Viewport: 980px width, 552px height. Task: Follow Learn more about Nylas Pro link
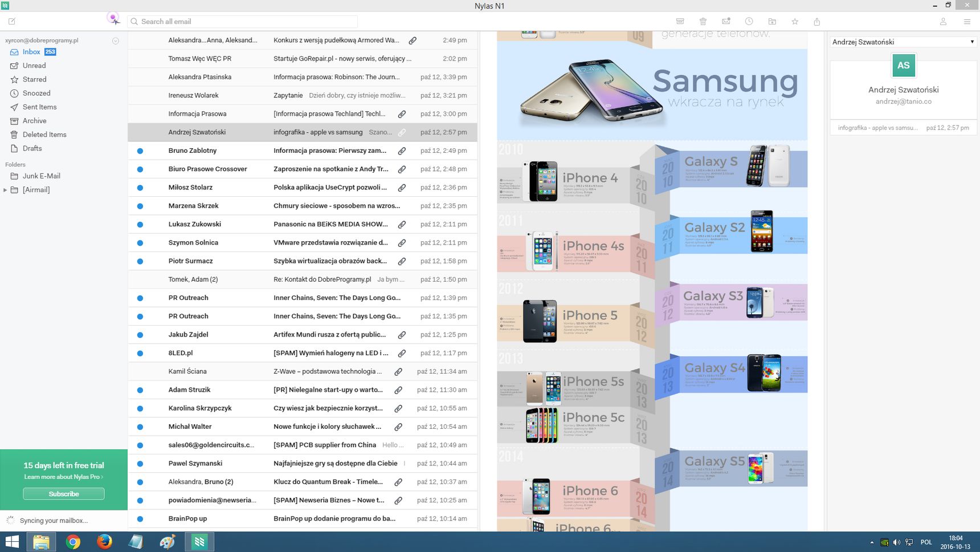pyautogui.click(x=64, y=477)
